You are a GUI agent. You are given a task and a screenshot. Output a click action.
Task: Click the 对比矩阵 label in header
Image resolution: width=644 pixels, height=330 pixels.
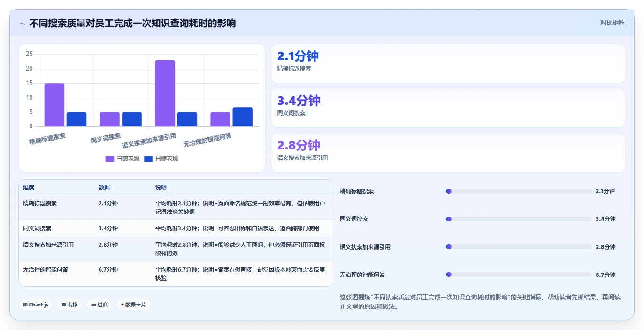pos(613,23)
